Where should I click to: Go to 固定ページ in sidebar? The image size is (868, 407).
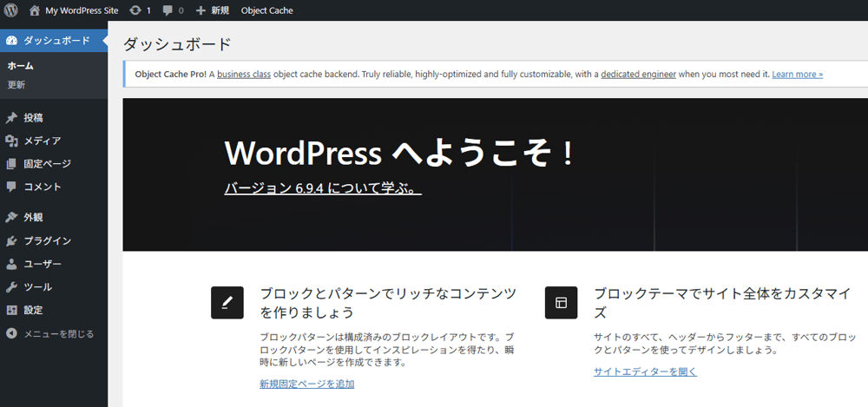47,163
